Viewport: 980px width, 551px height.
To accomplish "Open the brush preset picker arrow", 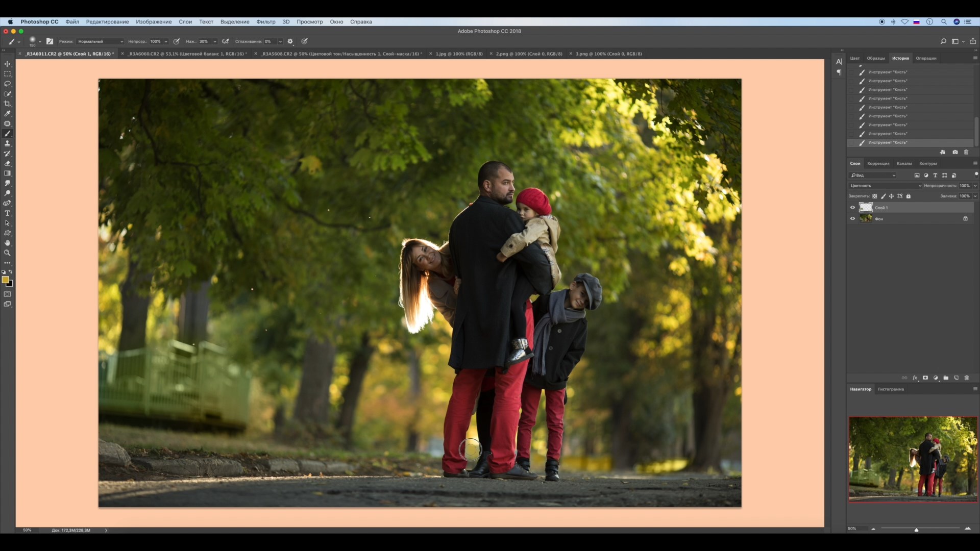I will pyautogui.click(x=40, y=41).
